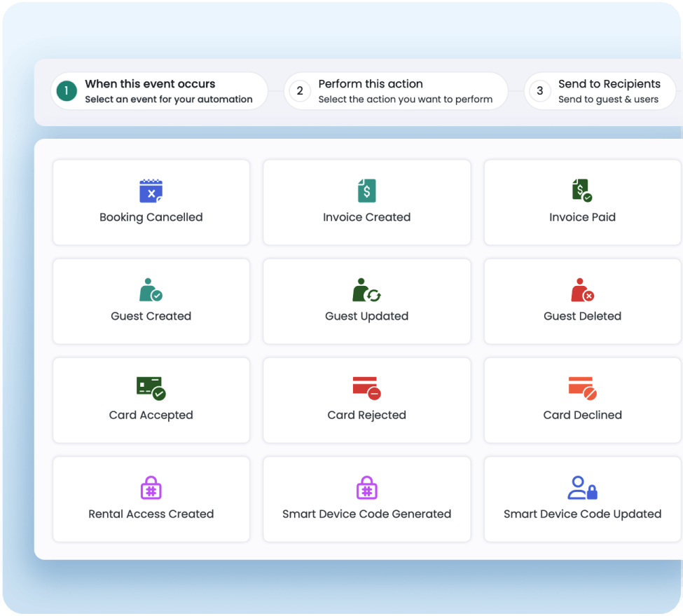Click the Smart Device Code Generated icon

click(366, 487)
